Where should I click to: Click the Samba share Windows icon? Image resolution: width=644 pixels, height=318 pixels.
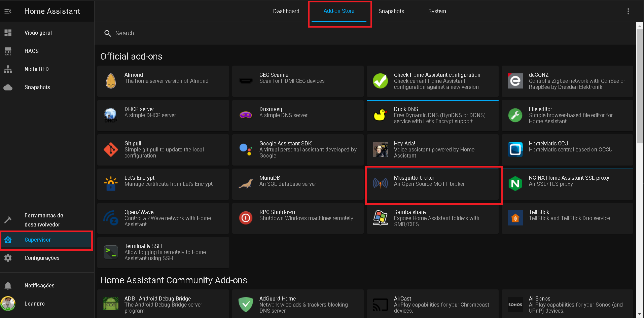point(380,218)
